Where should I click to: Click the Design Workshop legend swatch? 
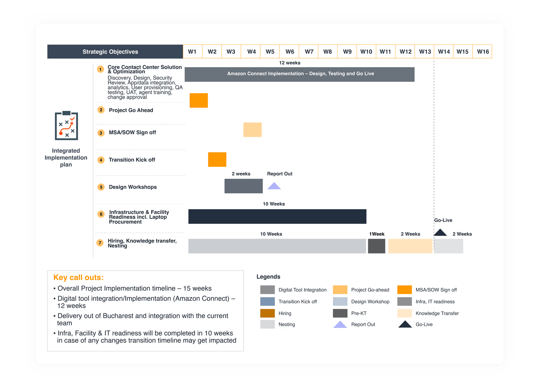pos(340,302)
